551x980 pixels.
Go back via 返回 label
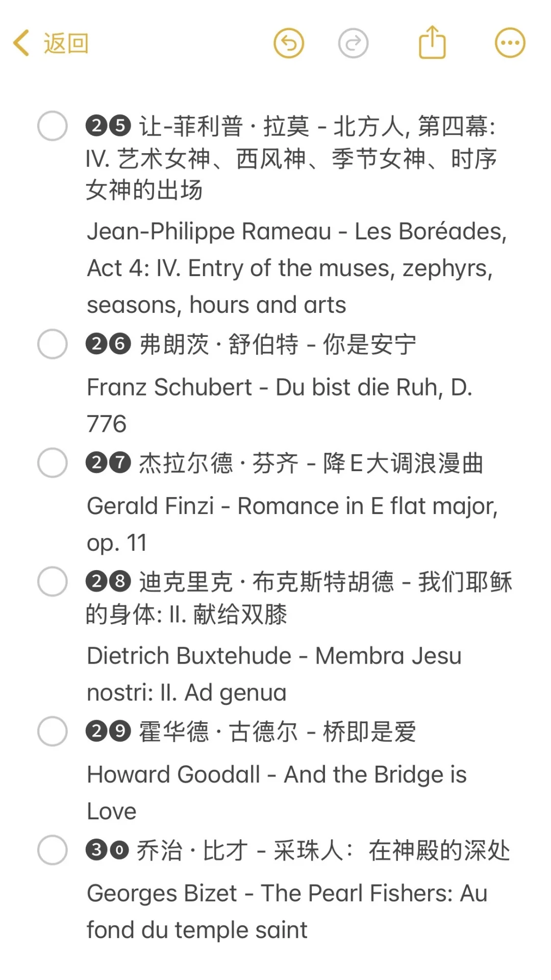pyautogui.click(x=66, y=43)
